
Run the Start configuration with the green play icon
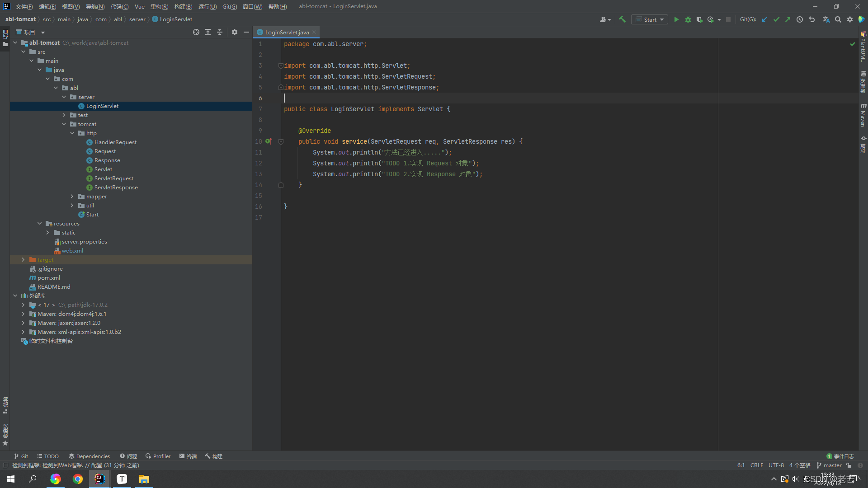(x=676, y=19)
